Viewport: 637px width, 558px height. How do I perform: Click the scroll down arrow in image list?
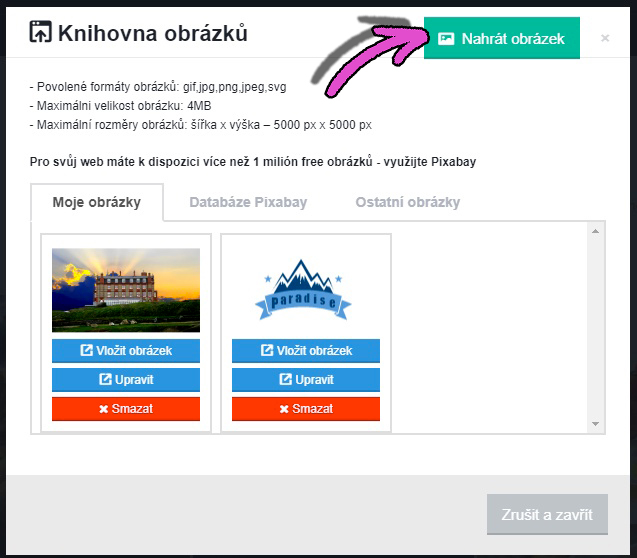coord(596,424)
